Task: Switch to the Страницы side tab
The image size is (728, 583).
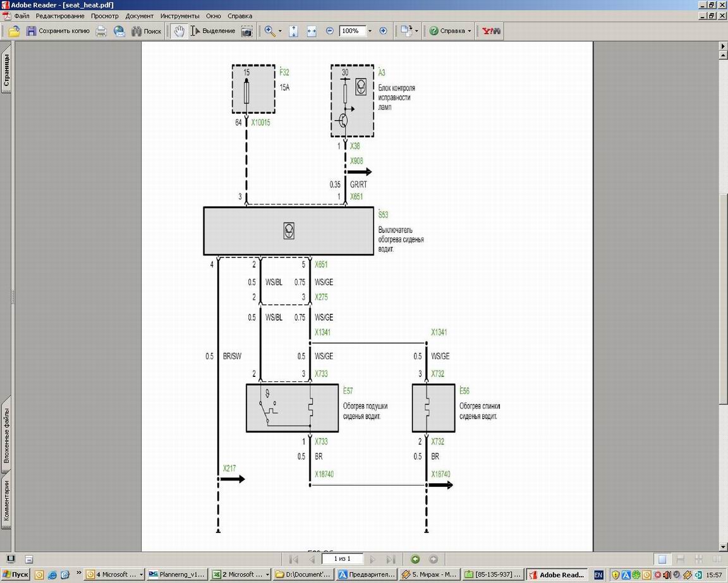Action: click(6, 70)
